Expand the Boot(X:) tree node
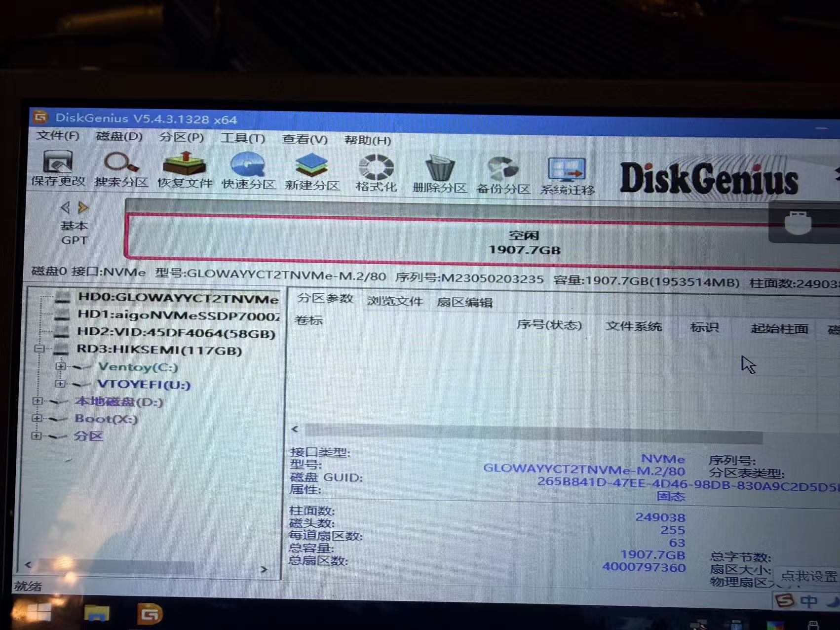The height and width of the screenshot is (630, 840). click(x=37, y=418)
